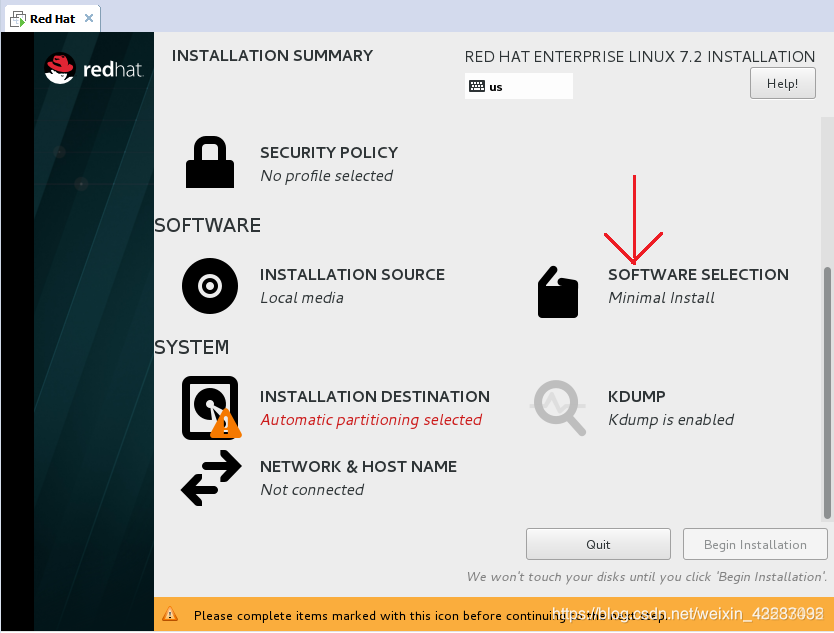Click the Help! button

point(782,83)
